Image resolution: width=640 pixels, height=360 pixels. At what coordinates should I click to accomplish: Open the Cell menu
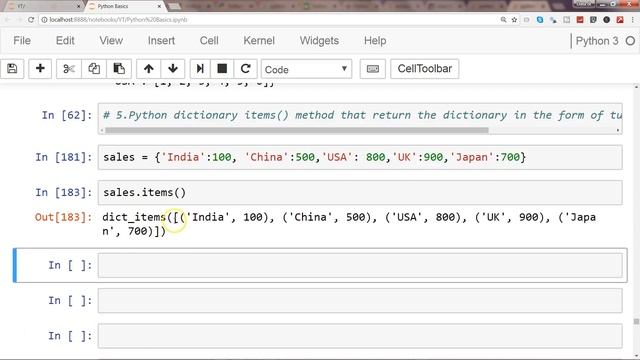point(209,41)
